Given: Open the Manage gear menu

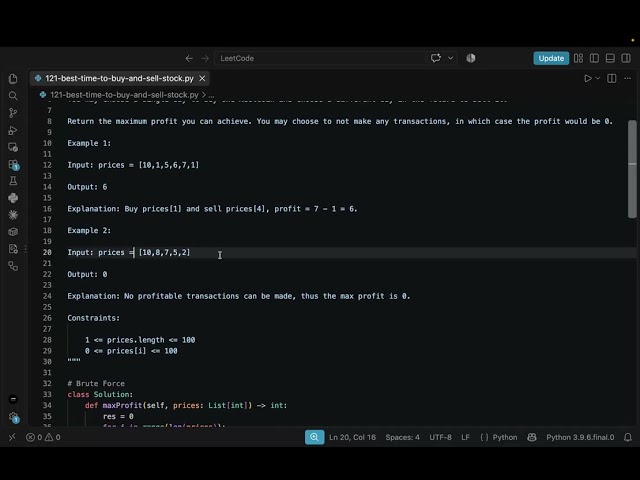Looking at the screenshot, I should point(13,417).
